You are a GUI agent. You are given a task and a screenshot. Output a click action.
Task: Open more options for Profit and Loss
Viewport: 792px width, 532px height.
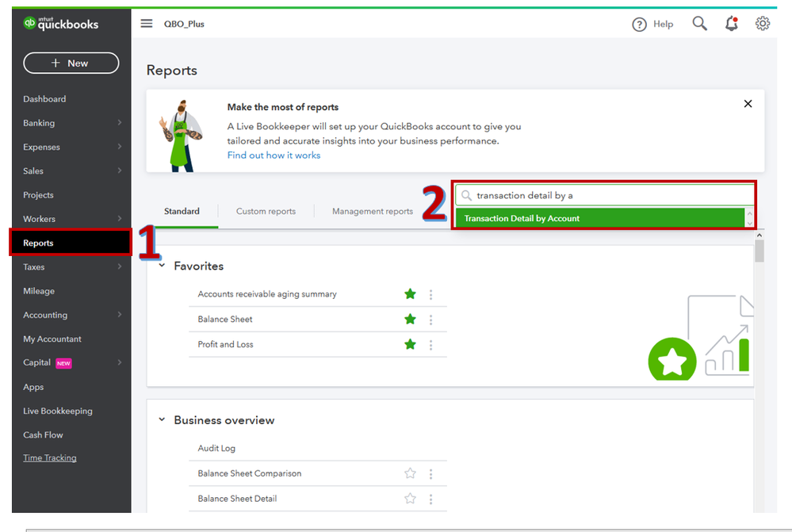click(430, 345)
